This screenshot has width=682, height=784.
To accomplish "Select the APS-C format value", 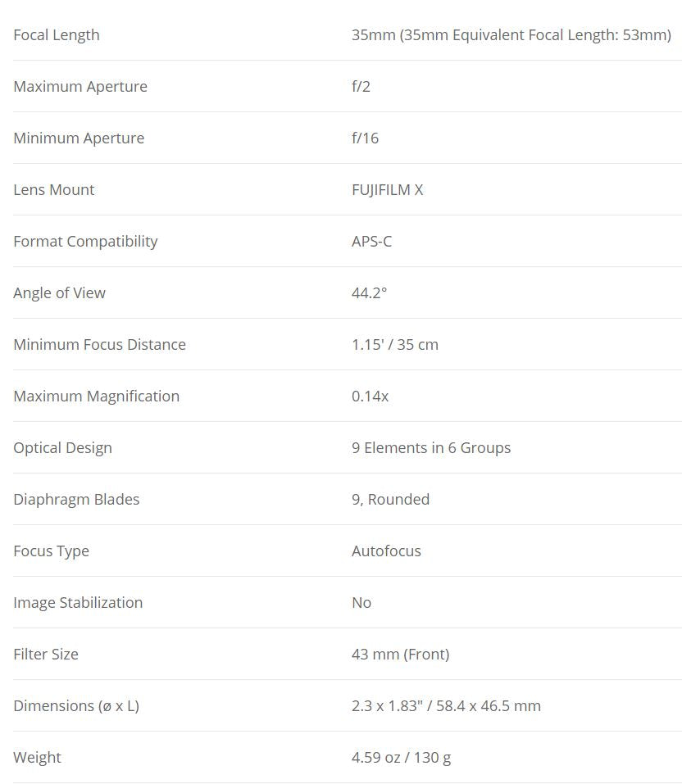I will point(371,242).
